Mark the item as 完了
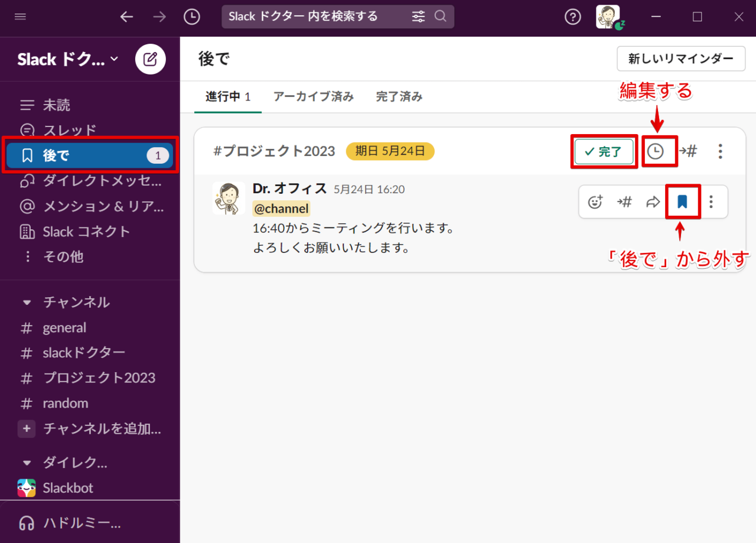 604,152
